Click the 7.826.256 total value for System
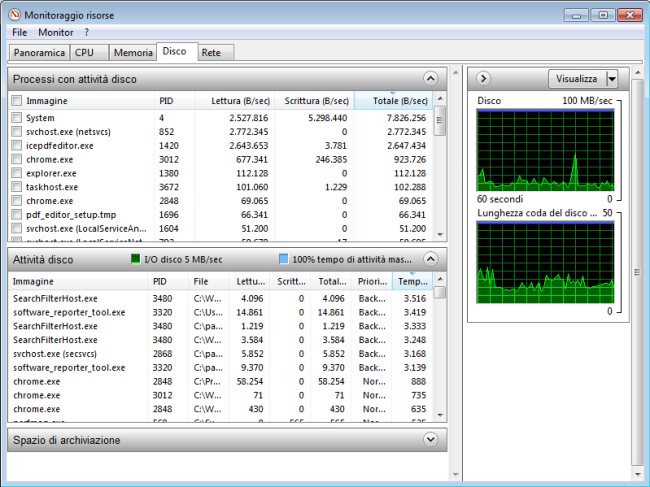 tap(406, 118)
